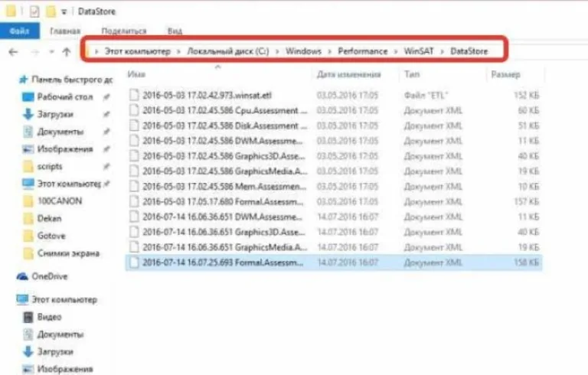The image size is (588, 375).
Task: Sort by the Имя column header
Action: pyautogui.click(x=136, y=74)
